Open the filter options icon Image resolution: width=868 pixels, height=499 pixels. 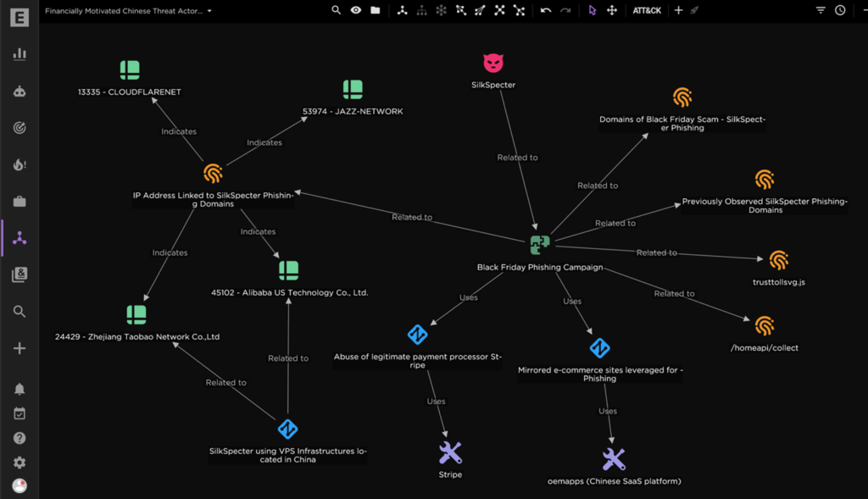tap(821, 10)
